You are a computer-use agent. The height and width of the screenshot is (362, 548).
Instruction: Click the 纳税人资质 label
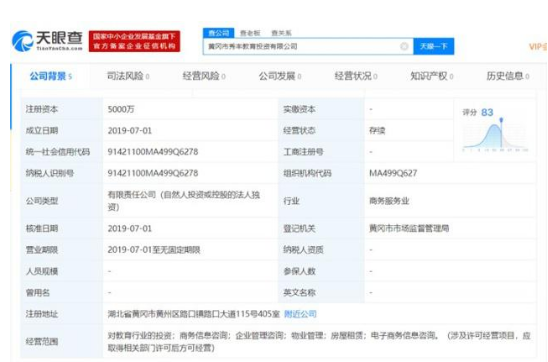tap(303, 250)
